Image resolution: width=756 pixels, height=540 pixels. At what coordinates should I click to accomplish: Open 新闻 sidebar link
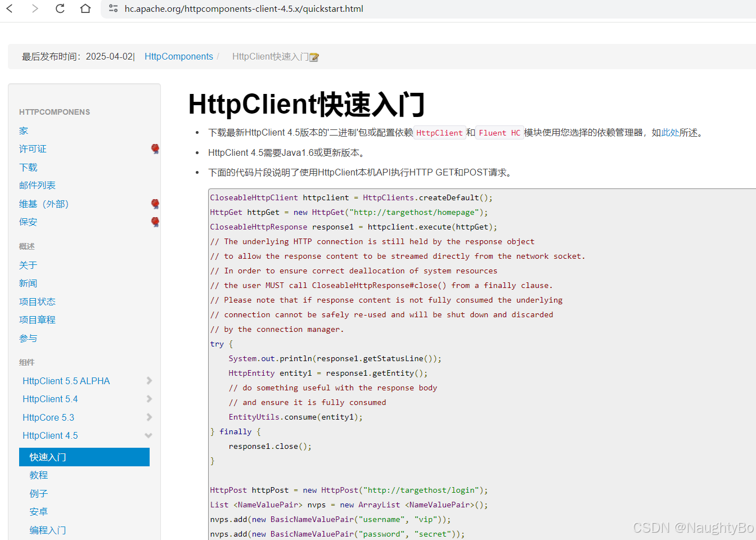(28, 283)
